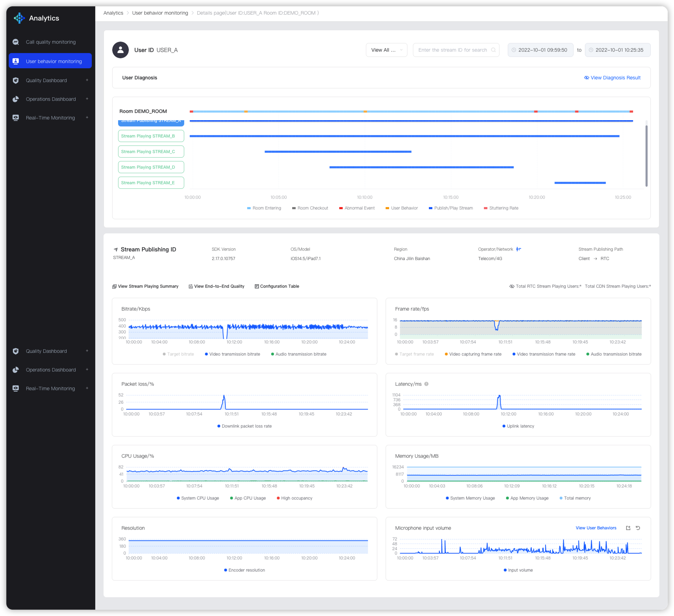Click the stream list vertical scrollbar

[x=646, y=156]
